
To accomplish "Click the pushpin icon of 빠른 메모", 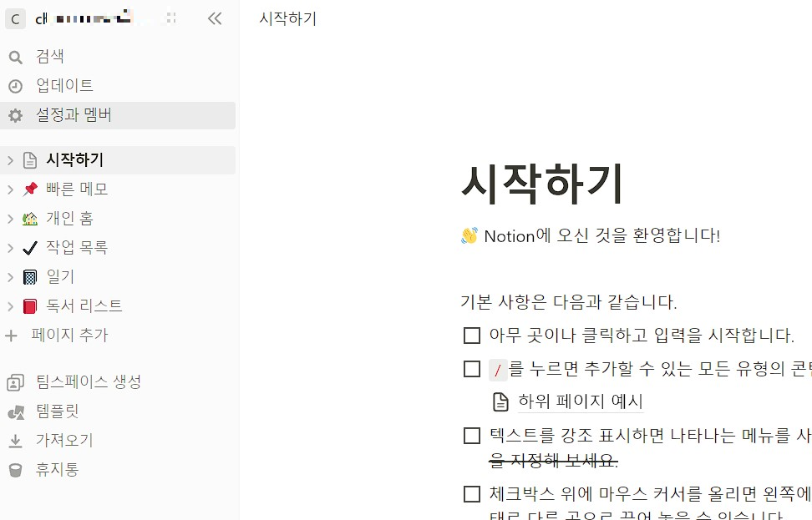I will coord(30,189).
